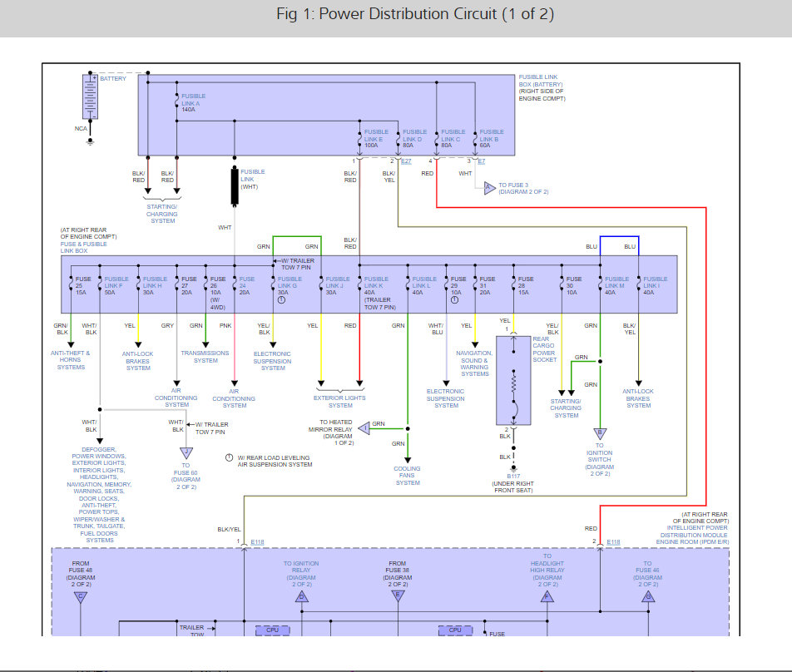Click the 'Fig 1: Power Distribution Circuit' title
The height and width of the screenshot is (672, 792).
(415, 13)
